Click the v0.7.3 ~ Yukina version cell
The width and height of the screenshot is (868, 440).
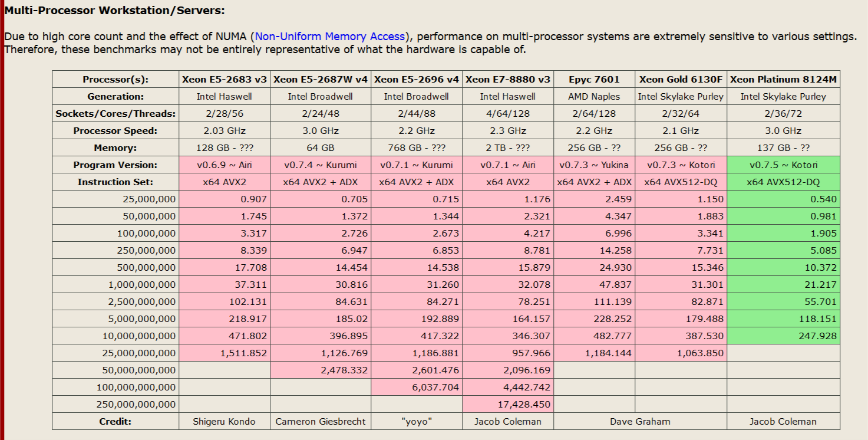click(x=594, y=165)
